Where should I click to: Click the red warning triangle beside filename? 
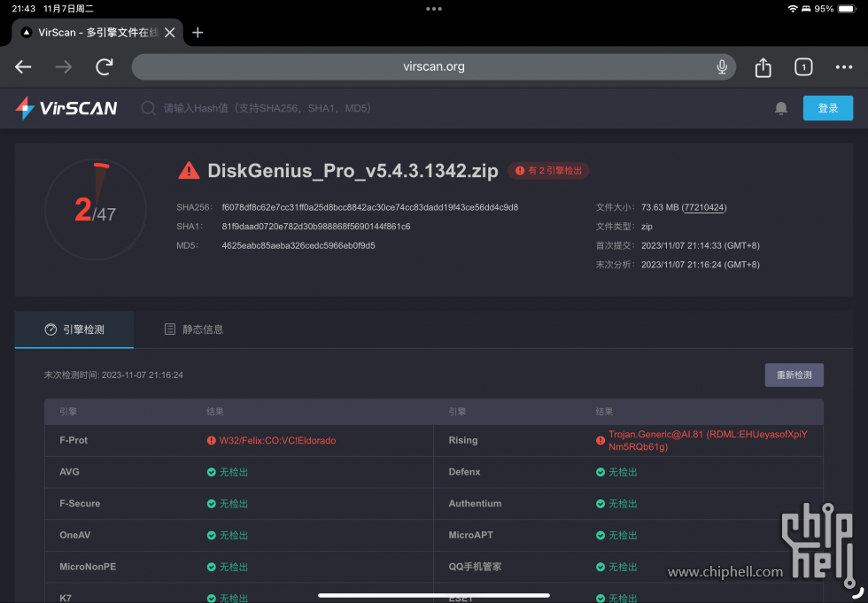click(x=189, y=170)
